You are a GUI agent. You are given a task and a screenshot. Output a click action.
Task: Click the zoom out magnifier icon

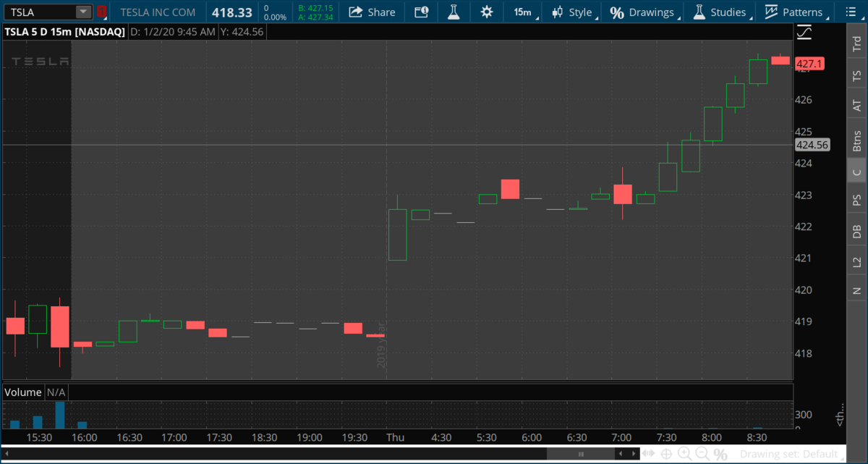702,454
